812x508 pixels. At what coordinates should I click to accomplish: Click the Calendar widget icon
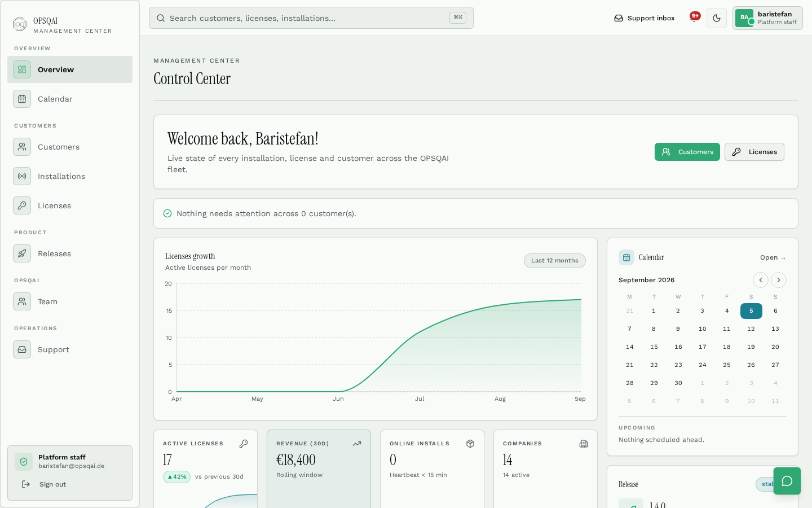point(626,257)
